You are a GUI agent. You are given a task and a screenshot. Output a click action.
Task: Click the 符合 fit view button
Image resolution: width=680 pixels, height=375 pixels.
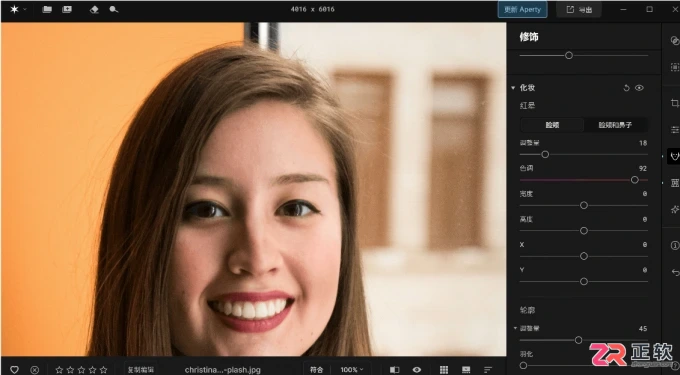(x=317, y=370)
